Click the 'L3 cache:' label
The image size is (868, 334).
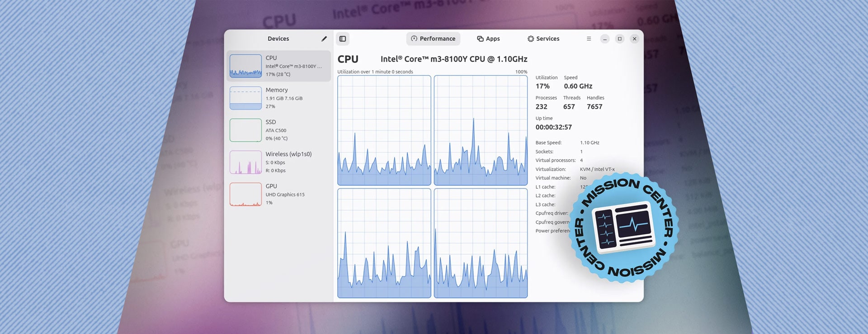point(545,205)
